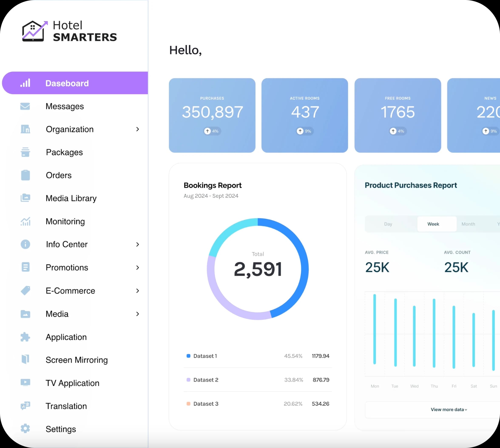The image size is (500, 448).
Task: Click the Saturday bar in purchases chart
Action: click(474, 340)
